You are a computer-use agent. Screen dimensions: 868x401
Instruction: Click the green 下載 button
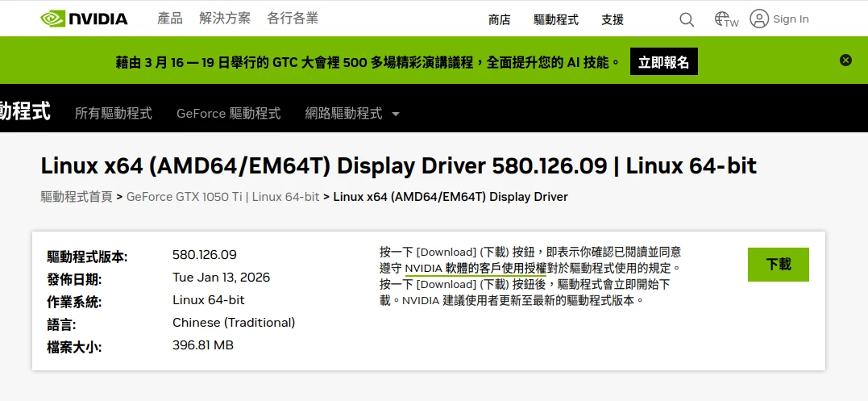tap(778, 265)
